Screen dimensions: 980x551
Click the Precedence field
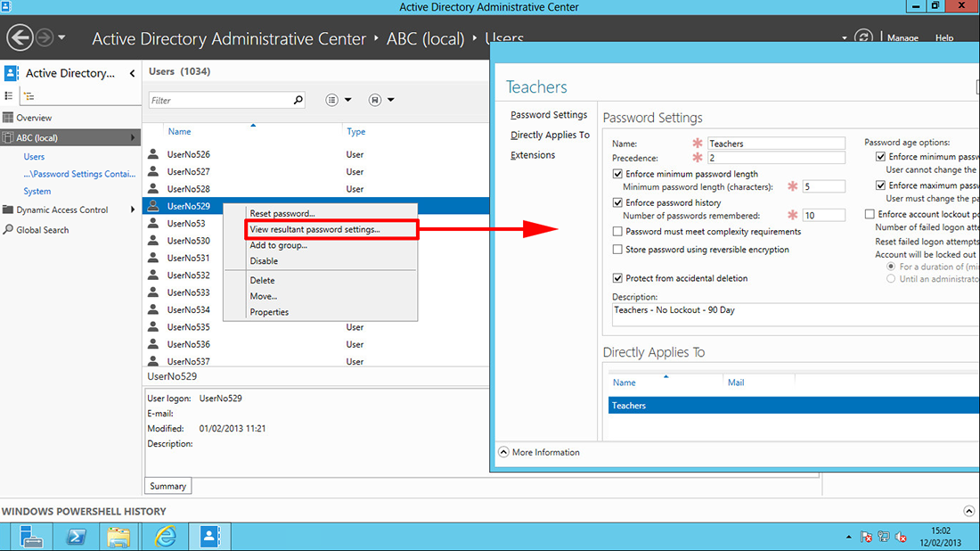point(776,158)
